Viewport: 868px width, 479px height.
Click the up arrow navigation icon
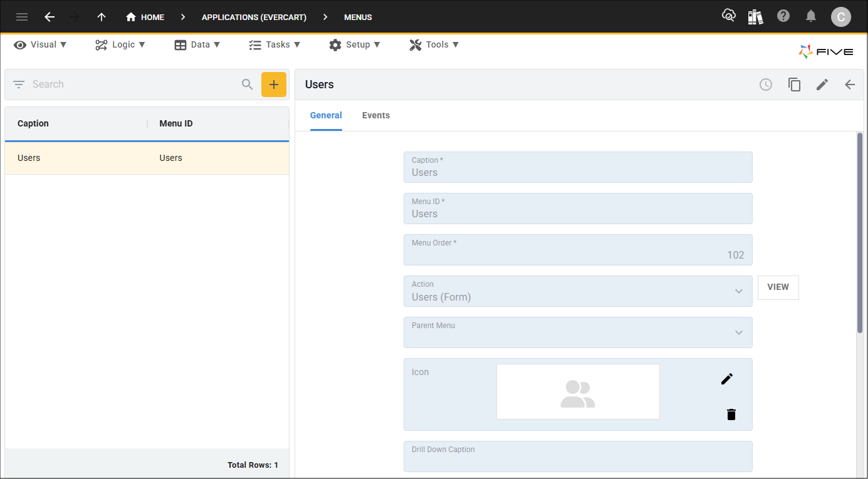pyautogui.click(x=102, y=17)
